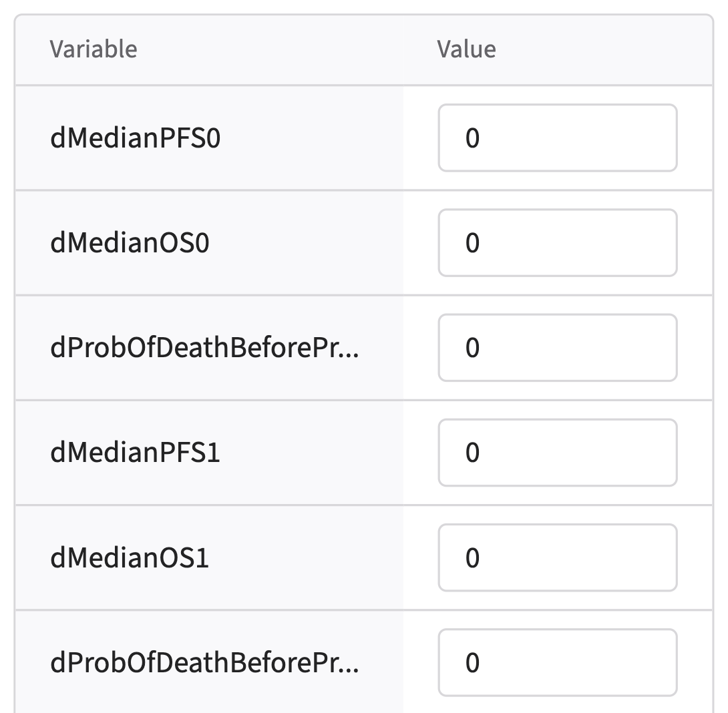The height and width of the screenshot is (713, 728).
Task: Click the dMedianPFS0 value input field
Action: tap(558, 138)
